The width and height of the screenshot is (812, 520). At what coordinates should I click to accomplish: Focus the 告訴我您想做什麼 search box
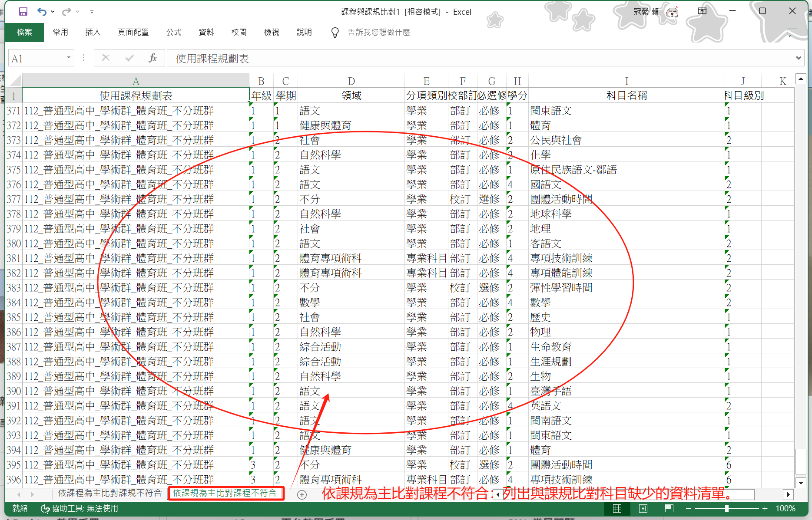(379, 33)
